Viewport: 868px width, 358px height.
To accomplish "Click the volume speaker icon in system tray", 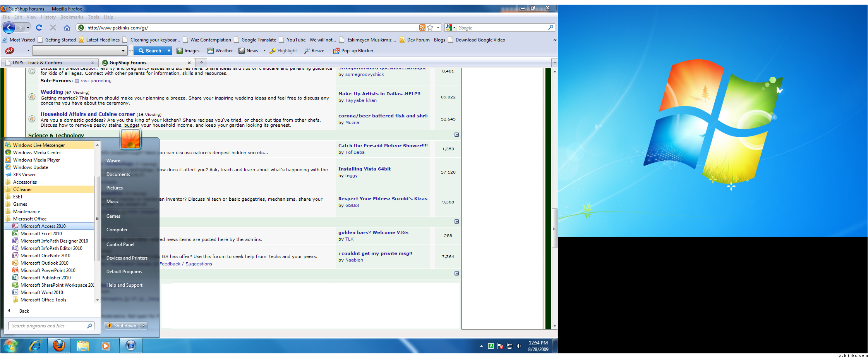I will (519, 346).
